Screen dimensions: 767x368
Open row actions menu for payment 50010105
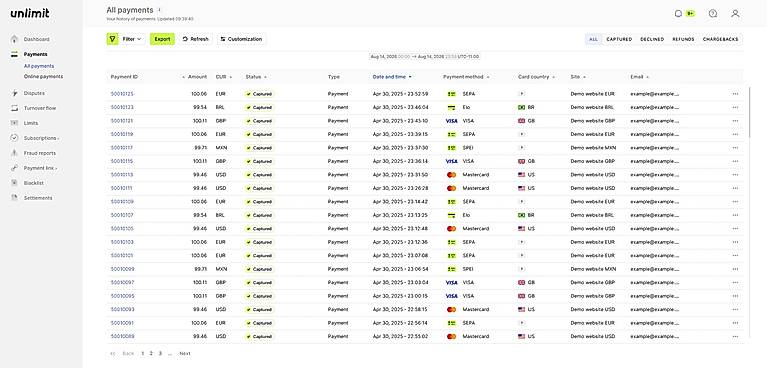pos(735,229)
